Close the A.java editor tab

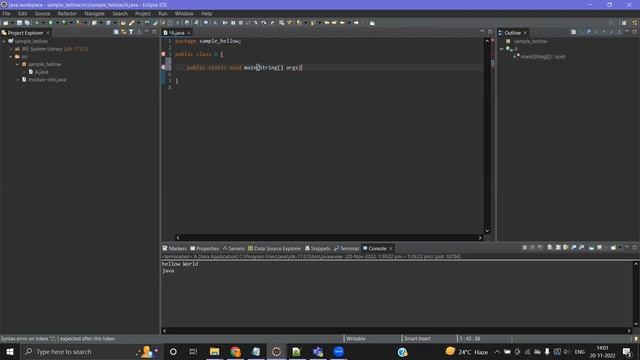click(x=189, y=33)
